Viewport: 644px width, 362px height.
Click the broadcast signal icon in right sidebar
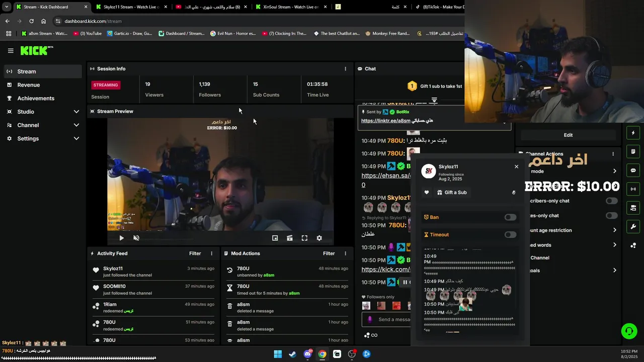click(633, 189)
